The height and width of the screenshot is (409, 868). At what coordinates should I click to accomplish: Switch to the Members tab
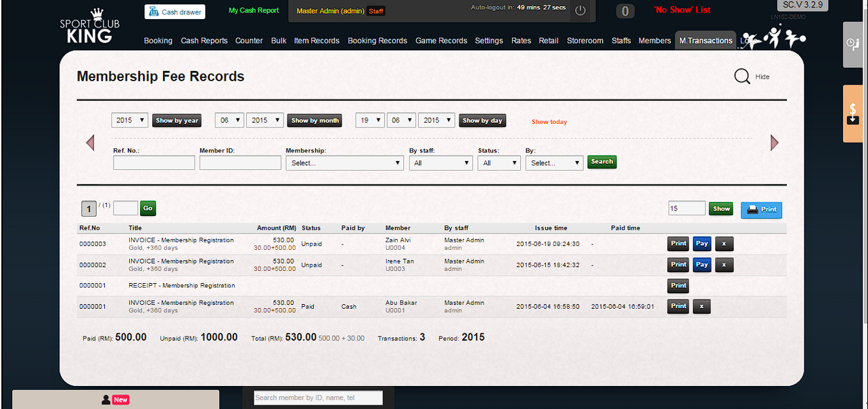pyautogui.click(x=654, y=41)
